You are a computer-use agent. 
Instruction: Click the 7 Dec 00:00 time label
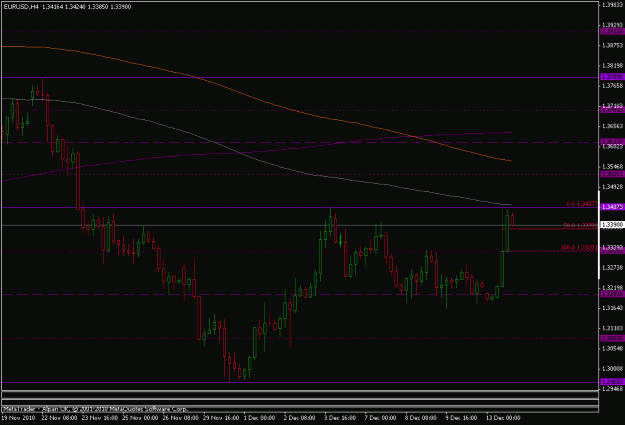(380, 418)
